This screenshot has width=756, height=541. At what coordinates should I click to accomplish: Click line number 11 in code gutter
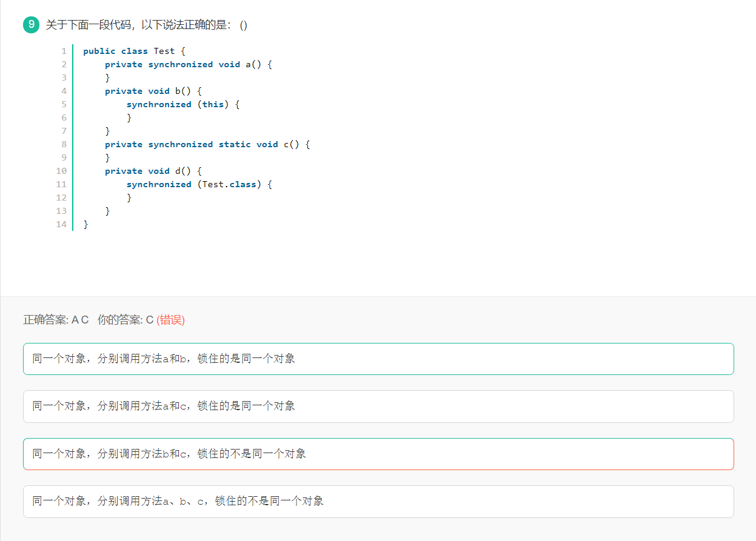pos(61,184)
